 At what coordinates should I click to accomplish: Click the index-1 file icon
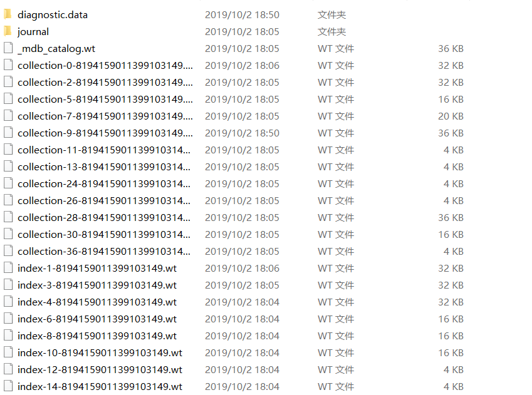pyautogui.click(x=8, y=268)
